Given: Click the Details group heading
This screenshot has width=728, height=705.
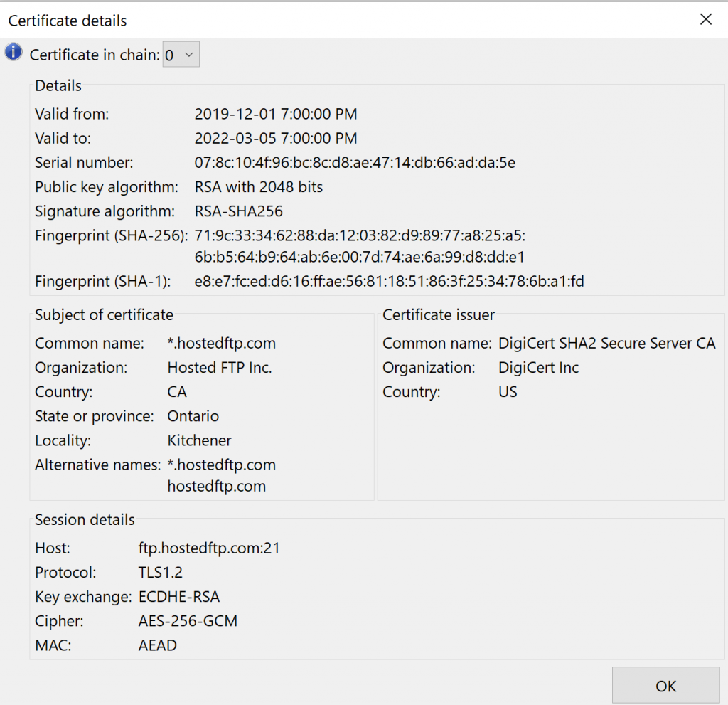Looking at the screenshot, I should click(x=58, y=85).
